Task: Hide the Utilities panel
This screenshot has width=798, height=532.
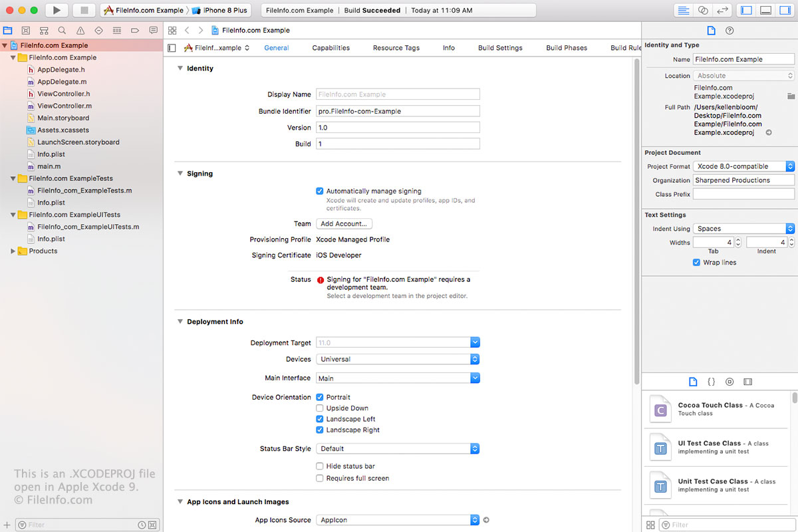Action: point(785,11)
